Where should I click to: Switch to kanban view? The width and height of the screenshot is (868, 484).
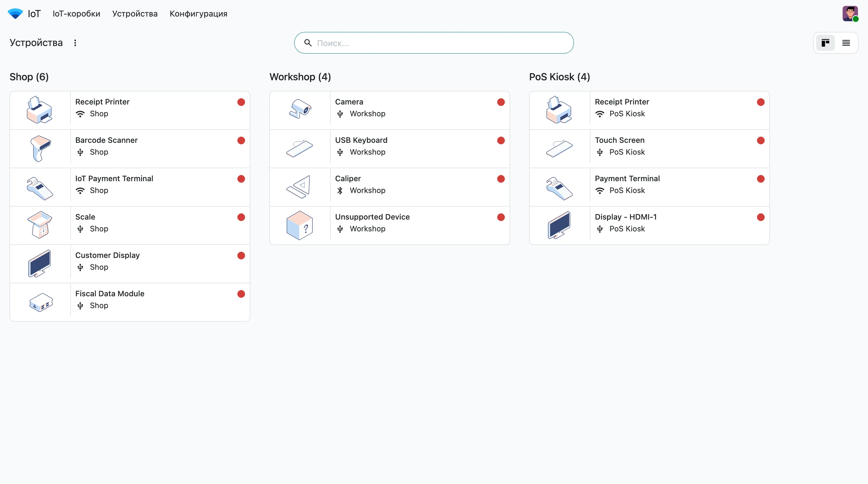[825, 43]
